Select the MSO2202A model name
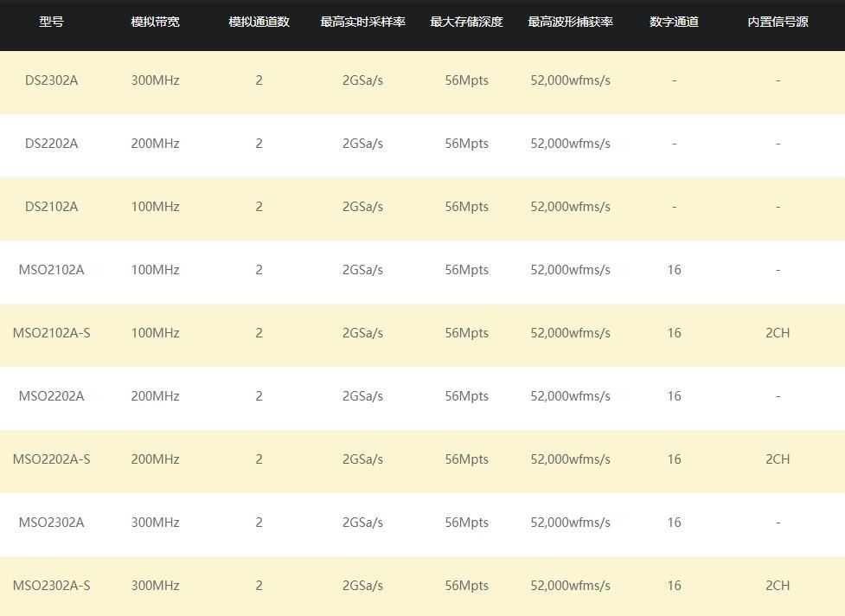 tap(51, 396)
